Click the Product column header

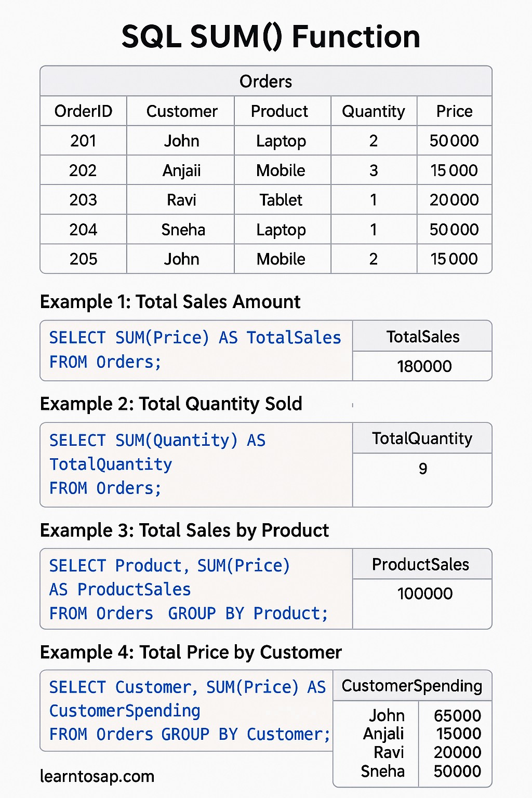[280, 111]
